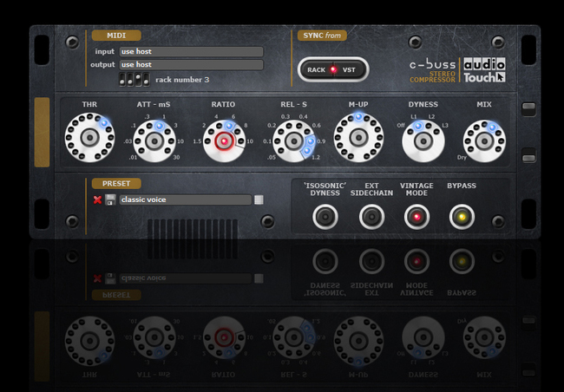Open the MIDI input 'use host' dropdown
Image resolution: width=564 pixels, height=392 pixels.
192,51
